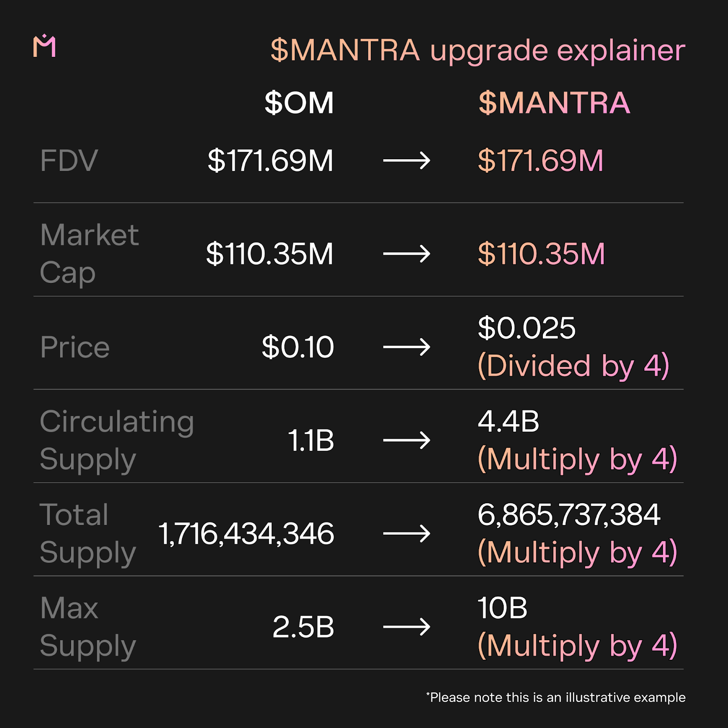Click the Circulating Supply row arrow

[406, 440]
